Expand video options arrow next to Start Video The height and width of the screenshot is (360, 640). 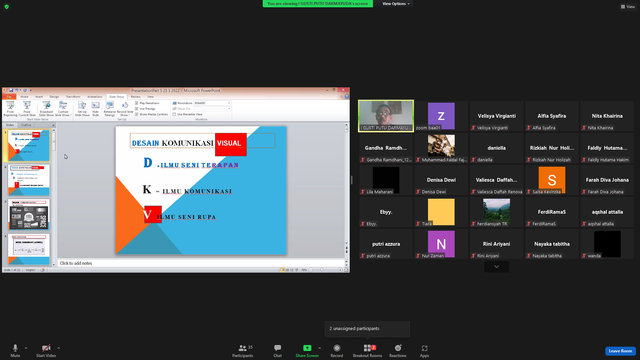click(58, 348)
